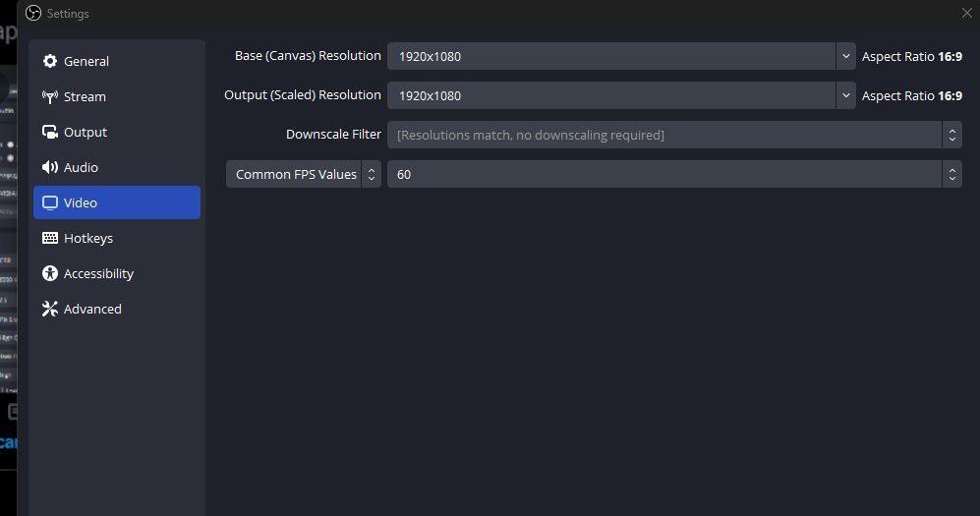Screen dimensions: 980x516
Task: Select the Hotkeys settings tab
Action: coord(117,238)
